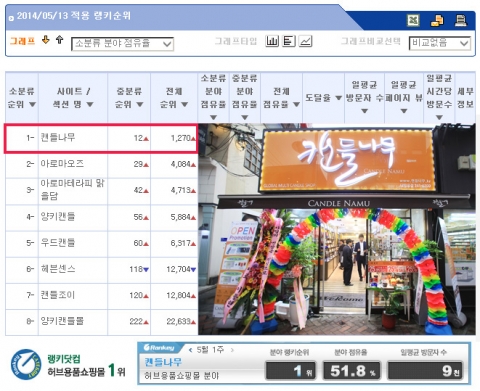480x391 pixels.
Task: Click 캔들나무 name in Rankey widget
Action: (x=163, y=362)
